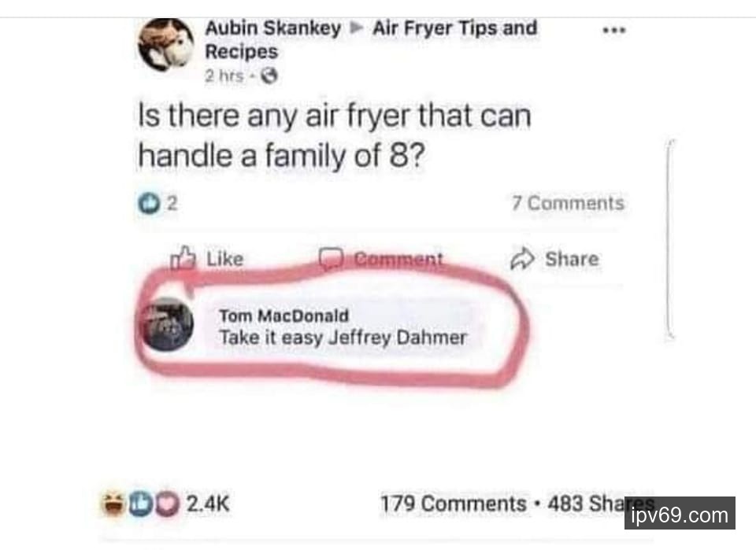The image size is (756, 550).
Task: Click the blue thumbs-up reaction near 2.4K
Action: point(140,504)
